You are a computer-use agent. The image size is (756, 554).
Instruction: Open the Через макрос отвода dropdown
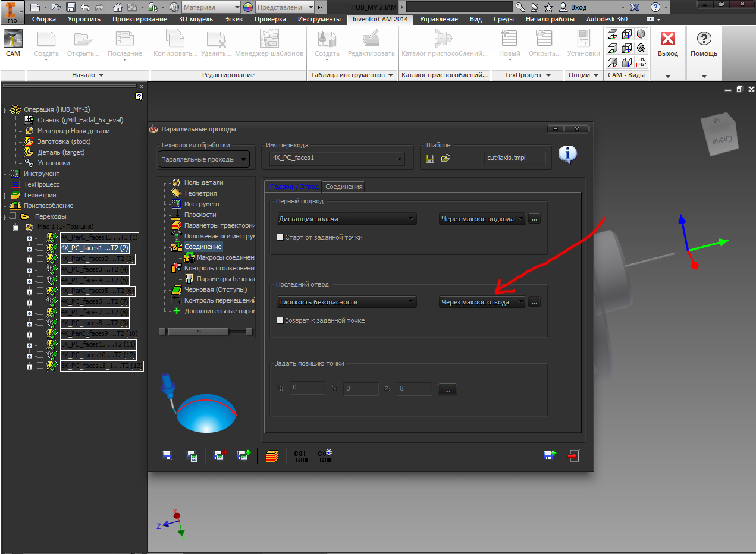tap(482, 302)
